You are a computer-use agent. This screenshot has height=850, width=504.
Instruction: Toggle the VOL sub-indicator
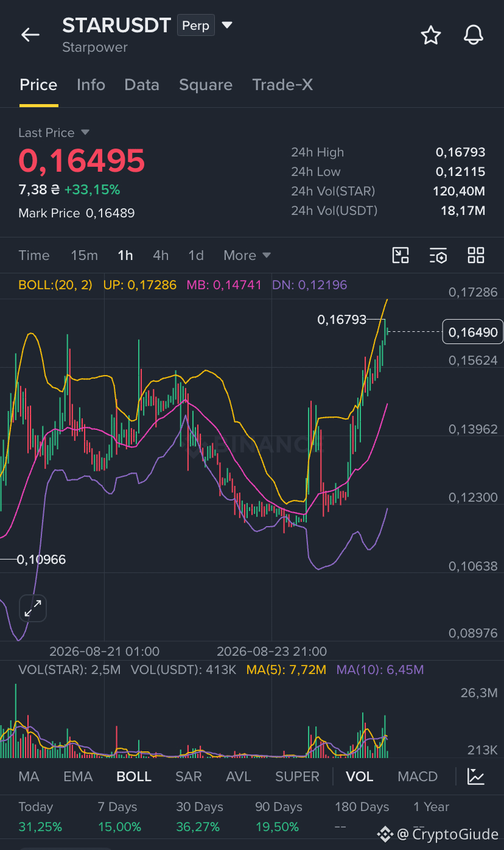360,776
